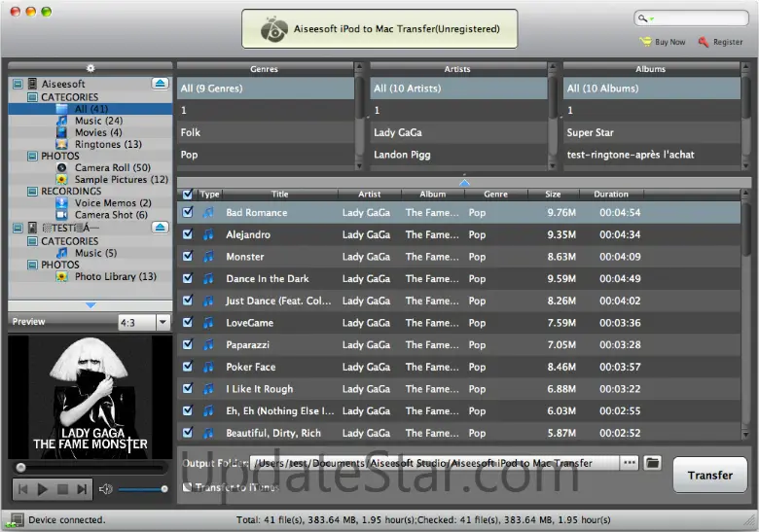Click the search magnifier icon
This screenshot has width=759, height=532.
tap(642, 18)
